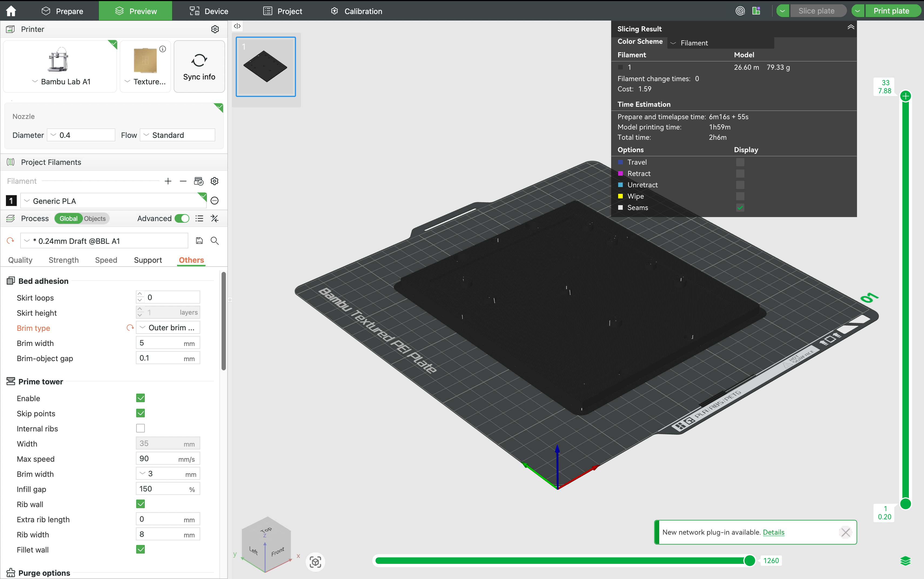Uncheck the Skip points checkbox
Image resolution: width=924 pixels, height=579 pixels.
click(x=140, y=413)
